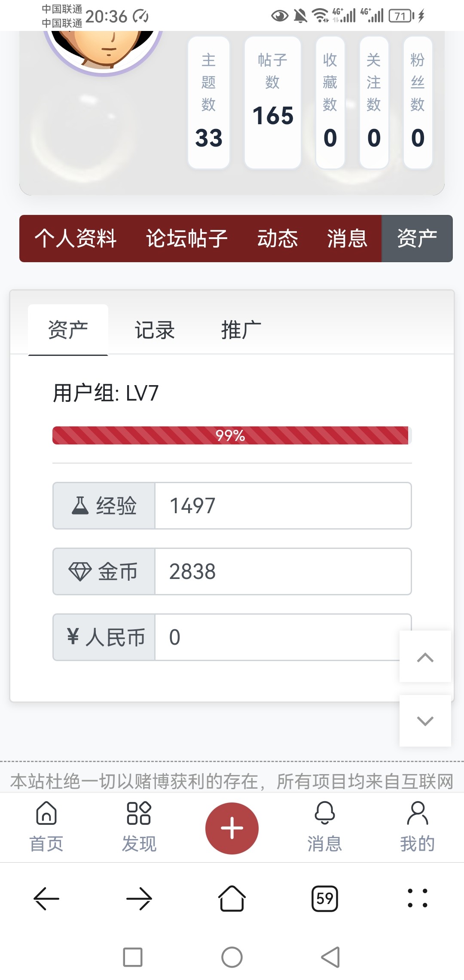The image size is (464, 980).
Task: Tap 主题数 33 stat card
Action: point(209,102)
